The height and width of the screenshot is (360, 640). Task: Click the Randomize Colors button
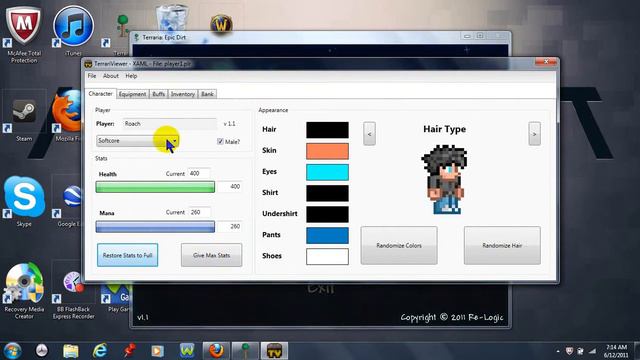(399, 246)
